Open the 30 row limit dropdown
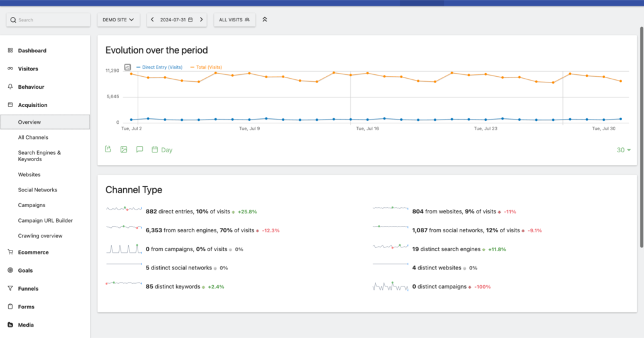The width and height of the screenshot is (644, 338). pos(623,150)
